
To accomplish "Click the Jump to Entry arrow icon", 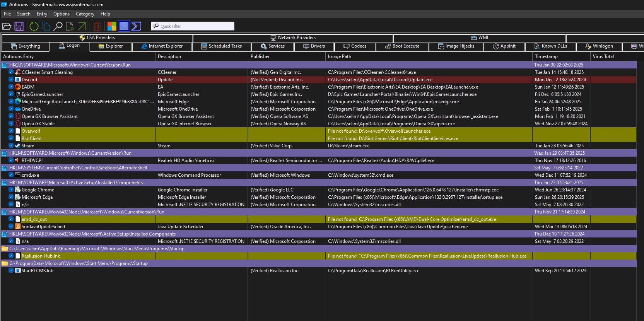I will (82, 26).
